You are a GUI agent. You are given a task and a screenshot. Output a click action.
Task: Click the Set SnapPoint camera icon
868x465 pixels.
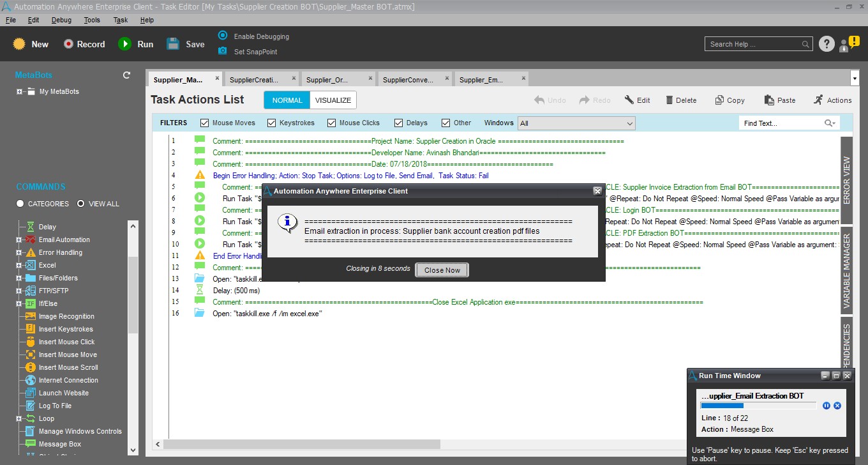pos(222,51)
